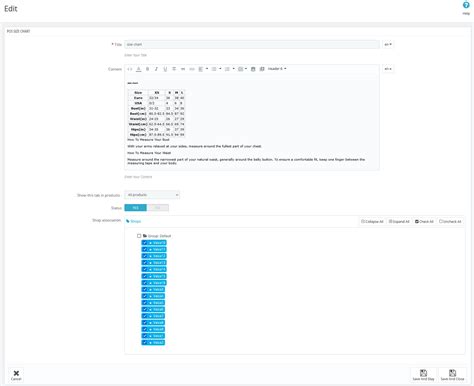474x386 pixels.
Task: Click inside the Title input field
Action: pyautogui.click(x=252, y=44)
